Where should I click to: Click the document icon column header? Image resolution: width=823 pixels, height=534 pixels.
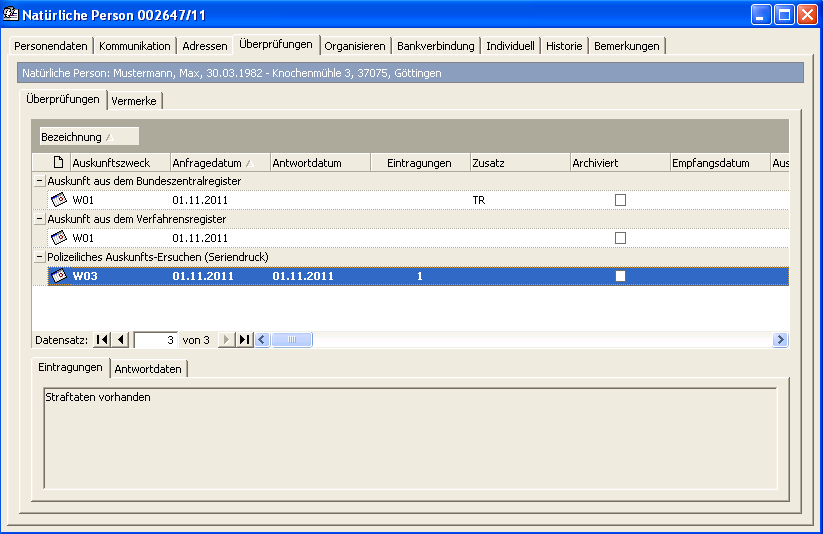(58, 163)
